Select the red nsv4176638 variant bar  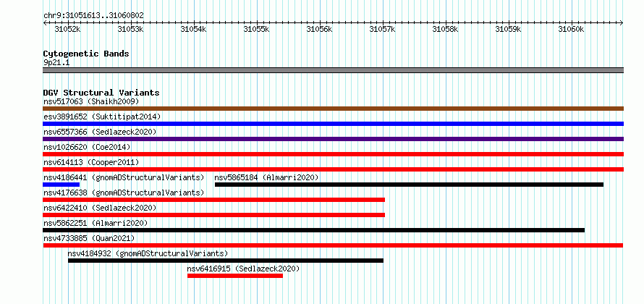coord(213,200)
